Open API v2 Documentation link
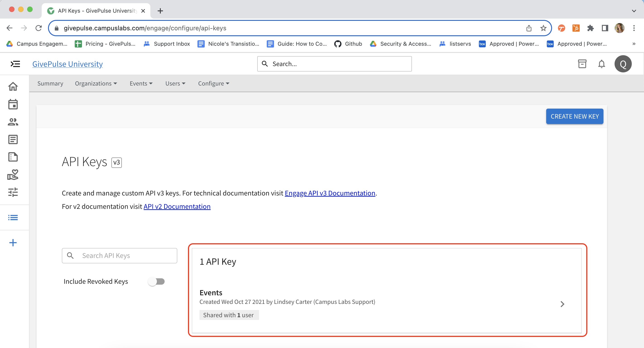The height and width of the screenshot is (348, 644). pos(177,206)
